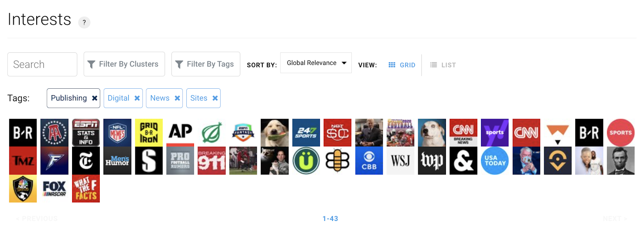The image size is (644, 231).
Task: Open the white dog close-up thumbnail
Action: click(x=432, y=133)
